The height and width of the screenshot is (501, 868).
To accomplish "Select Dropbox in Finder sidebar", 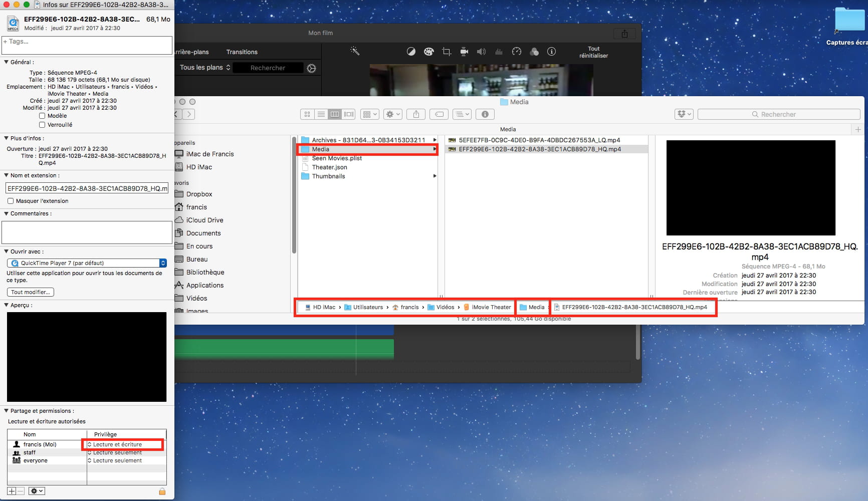I will tap(199, 194).
